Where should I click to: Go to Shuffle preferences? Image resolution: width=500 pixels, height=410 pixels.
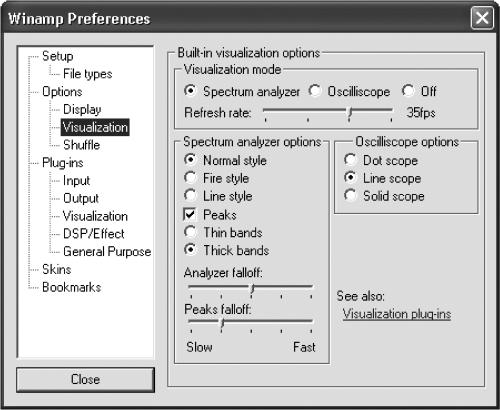81,145
